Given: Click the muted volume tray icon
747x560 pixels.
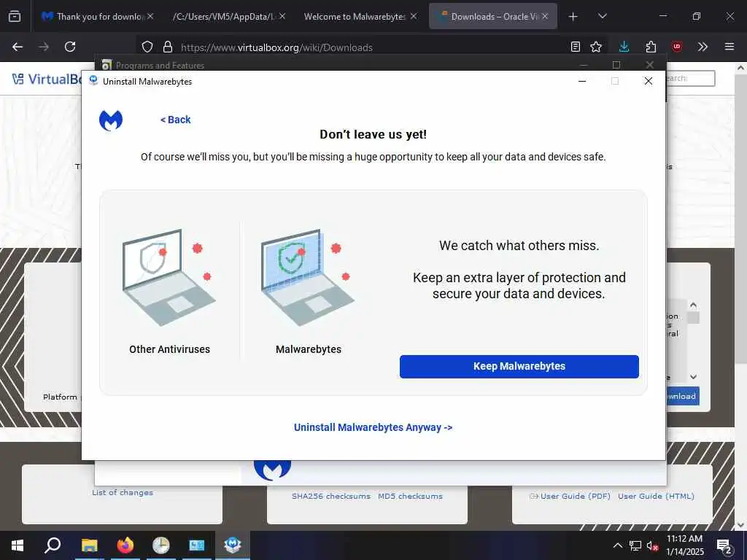Looking at the screenshot, I should click(x=652, y=545).
